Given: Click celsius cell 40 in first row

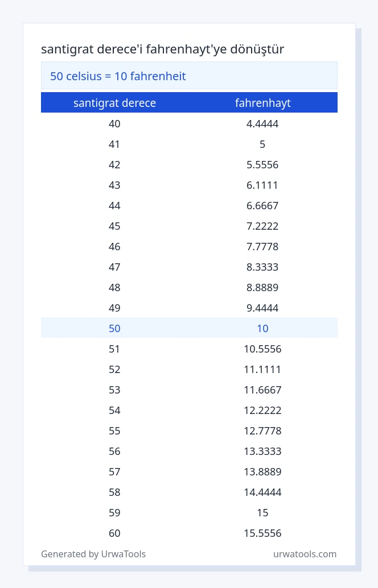Looking at the screenshot, I should point(114,124).
